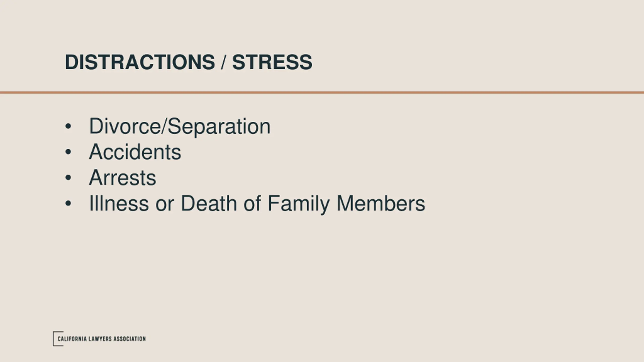644x362 pixels.
Task: Click the word "of" in last bullet
Action: coord(252,203)
